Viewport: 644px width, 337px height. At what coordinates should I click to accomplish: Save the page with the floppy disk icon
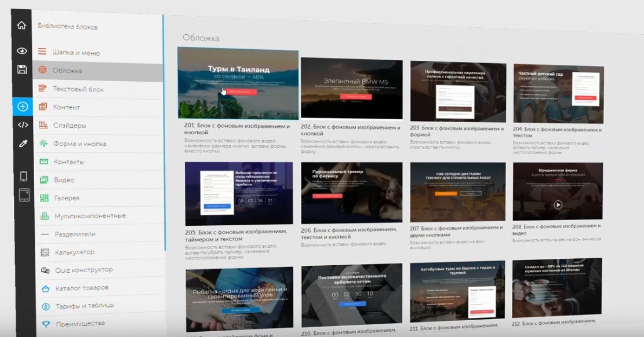click(x=22, y=69)
